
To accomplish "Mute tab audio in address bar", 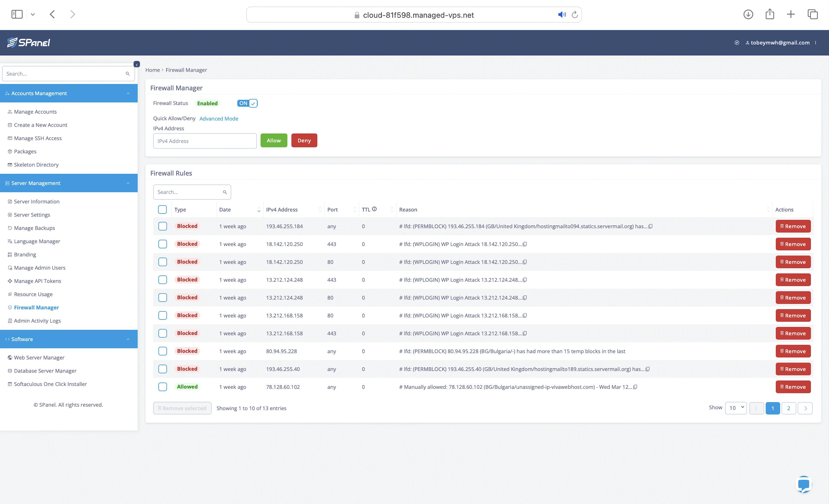I will 562,14.
